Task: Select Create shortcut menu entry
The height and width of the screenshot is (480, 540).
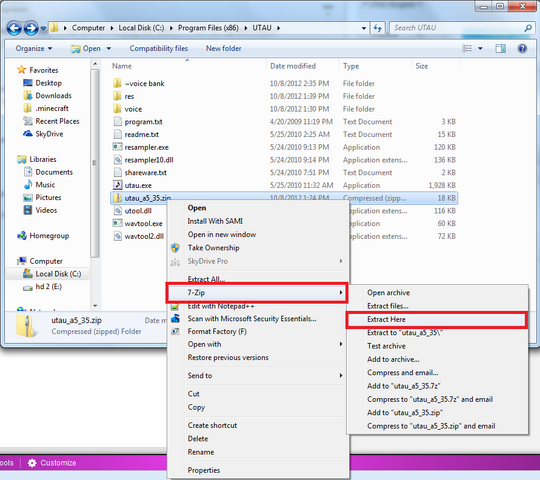Action: point(212,426)
